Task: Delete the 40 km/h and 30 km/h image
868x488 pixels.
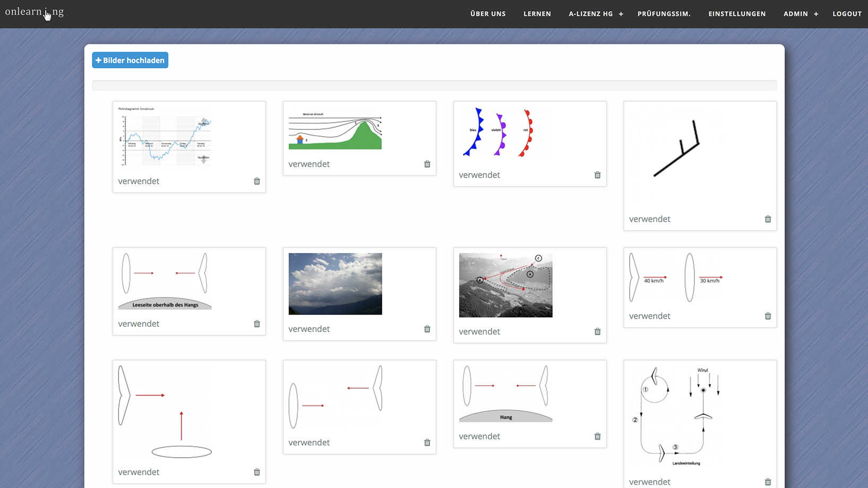Action: coord(768,316)
